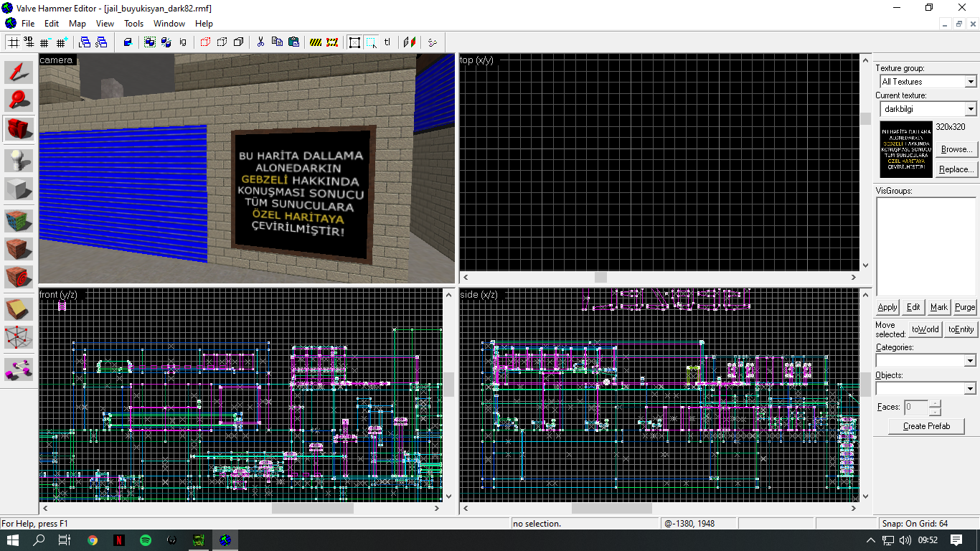Click the Faces number field
980x551 pixels.
tap(915, 408)
